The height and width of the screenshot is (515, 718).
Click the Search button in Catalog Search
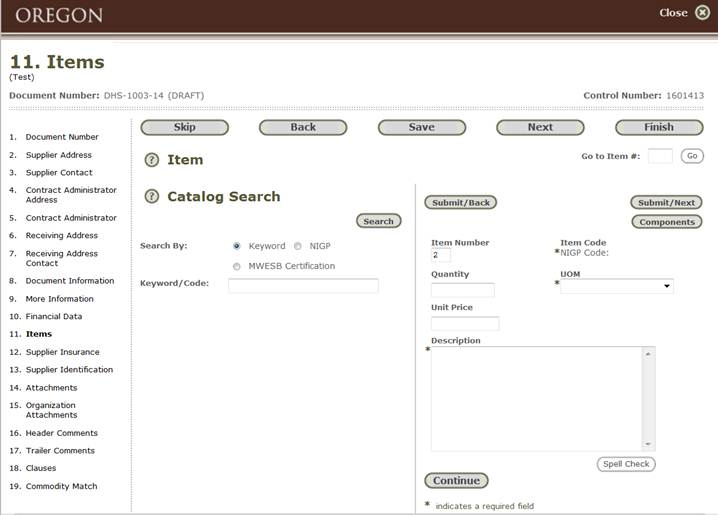tap(378, 221)
